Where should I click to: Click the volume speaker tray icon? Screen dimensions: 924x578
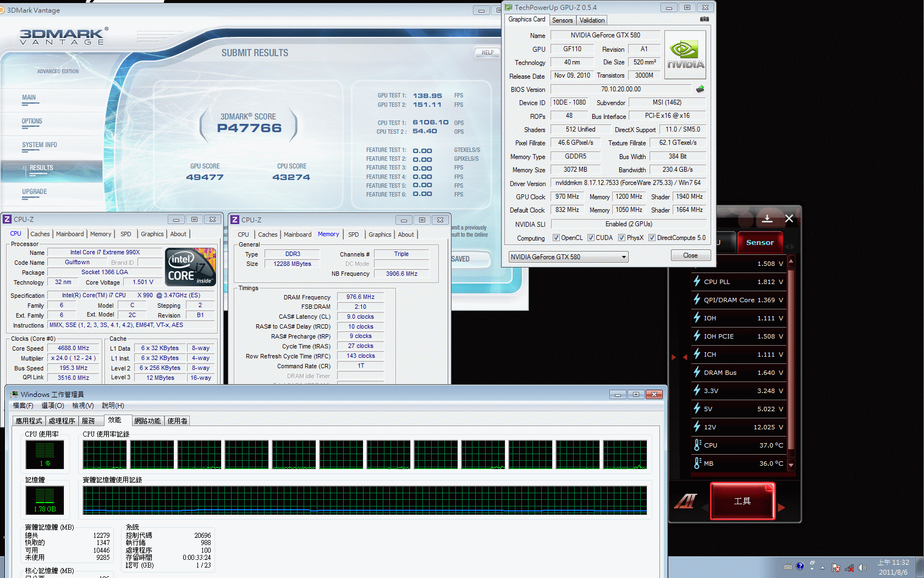(862, 568)
